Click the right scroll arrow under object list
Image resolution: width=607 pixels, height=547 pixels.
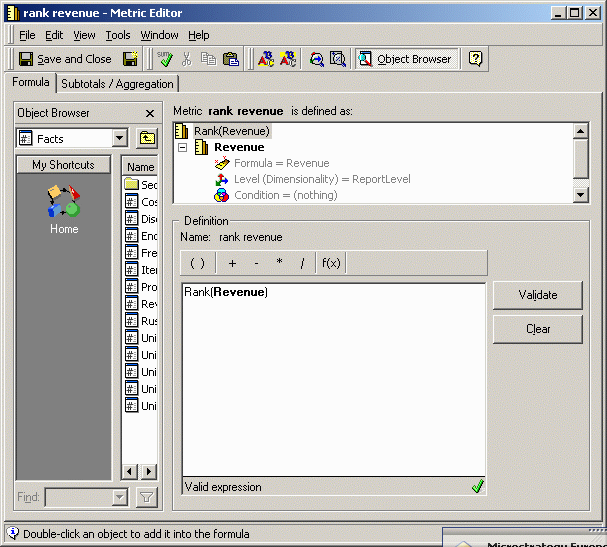point(149,472)
